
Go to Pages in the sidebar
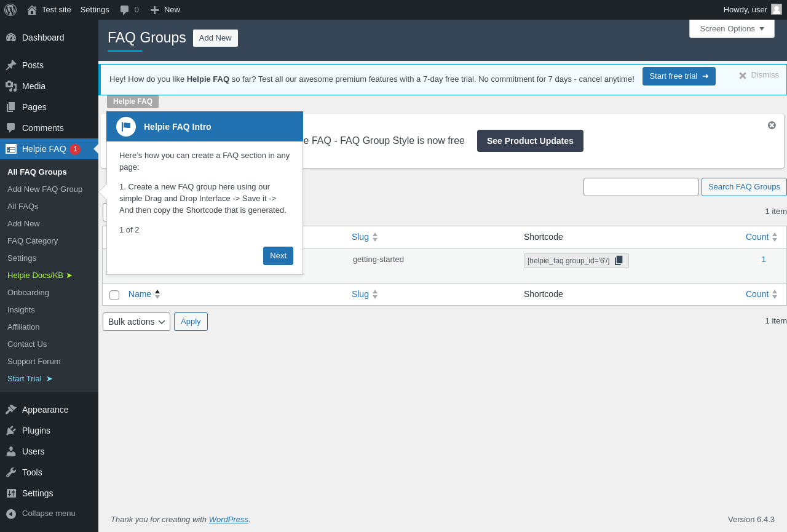(49, 107)
